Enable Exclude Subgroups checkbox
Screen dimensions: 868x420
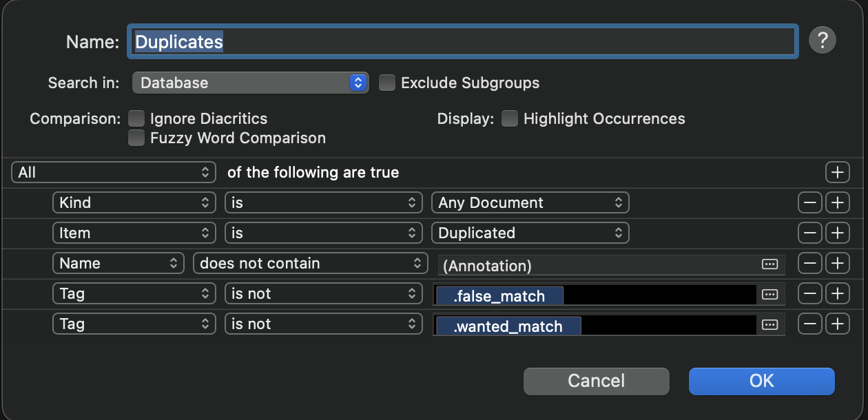tap(388, 83)
